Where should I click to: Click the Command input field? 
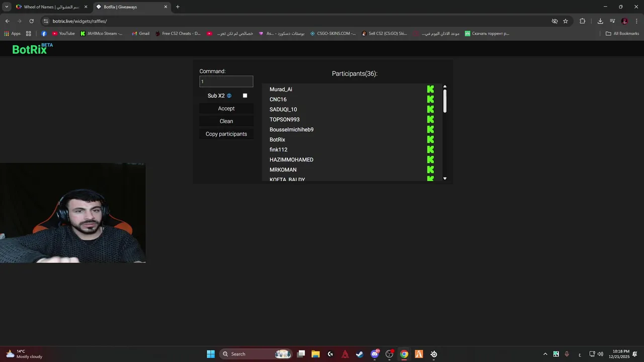[x=226, y=81]
